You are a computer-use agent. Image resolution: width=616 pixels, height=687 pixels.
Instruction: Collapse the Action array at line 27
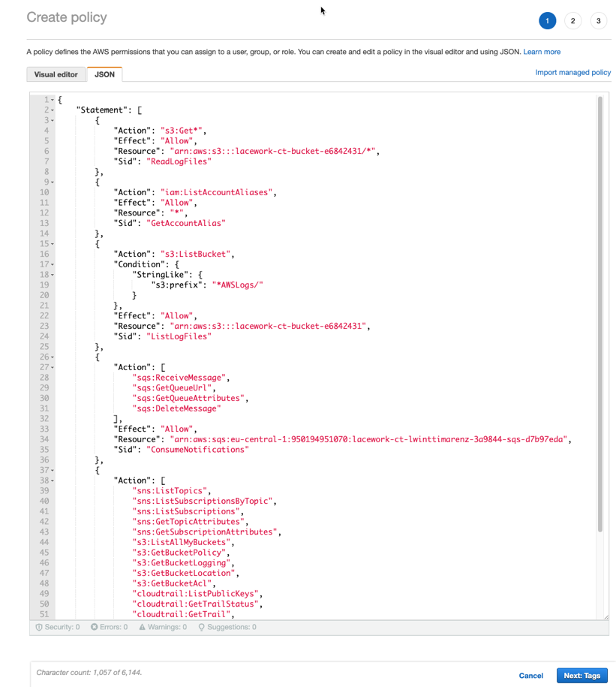click(51, 366)
